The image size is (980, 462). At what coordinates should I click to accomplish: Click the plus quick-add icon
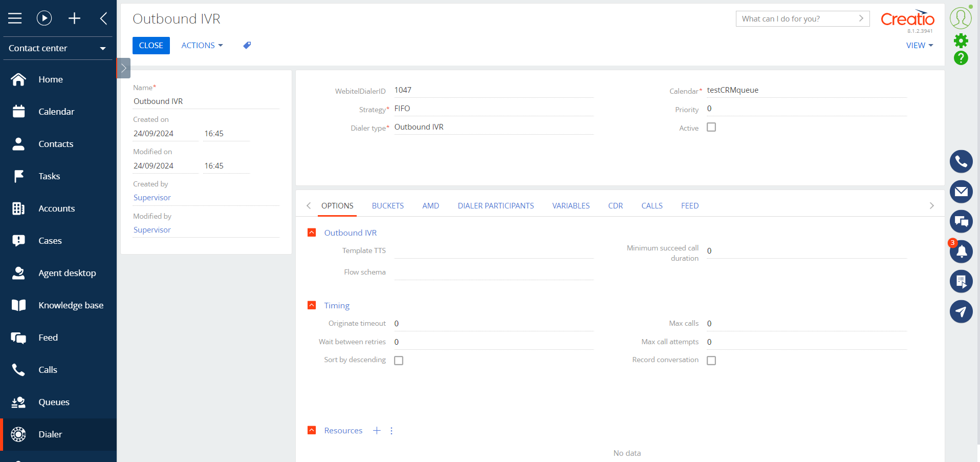pos(75,18)
